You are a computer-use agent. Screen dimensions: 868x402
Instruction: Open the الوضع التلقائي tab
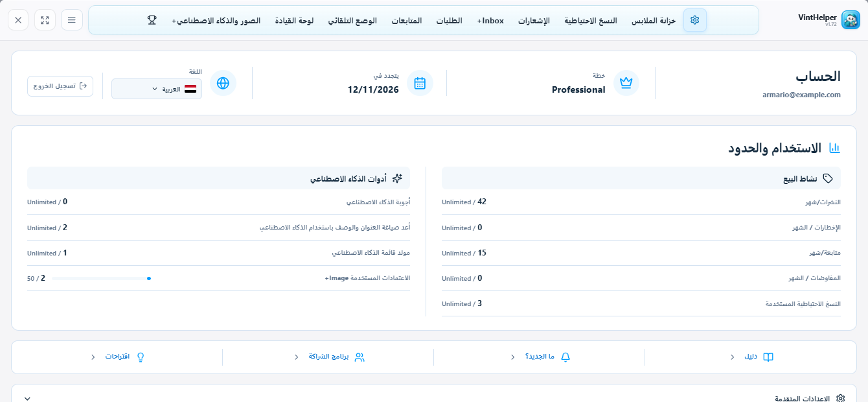click(x=352, y=21)
